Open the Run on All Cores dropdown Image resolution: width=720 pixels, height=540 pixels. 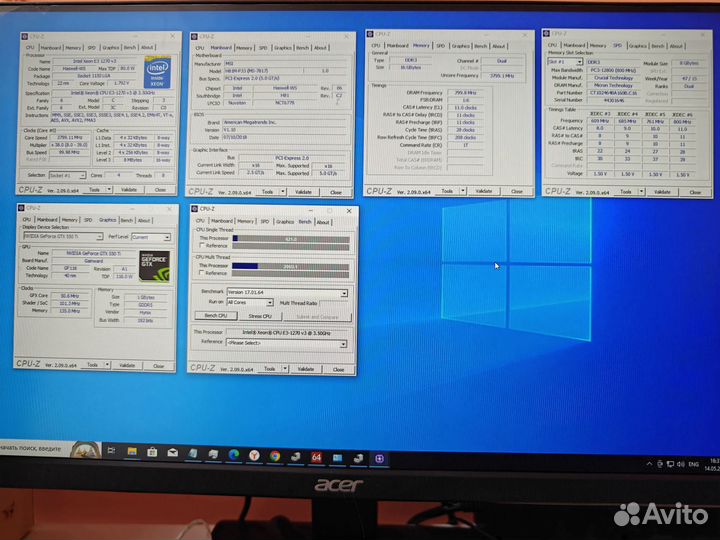point(270,303)
